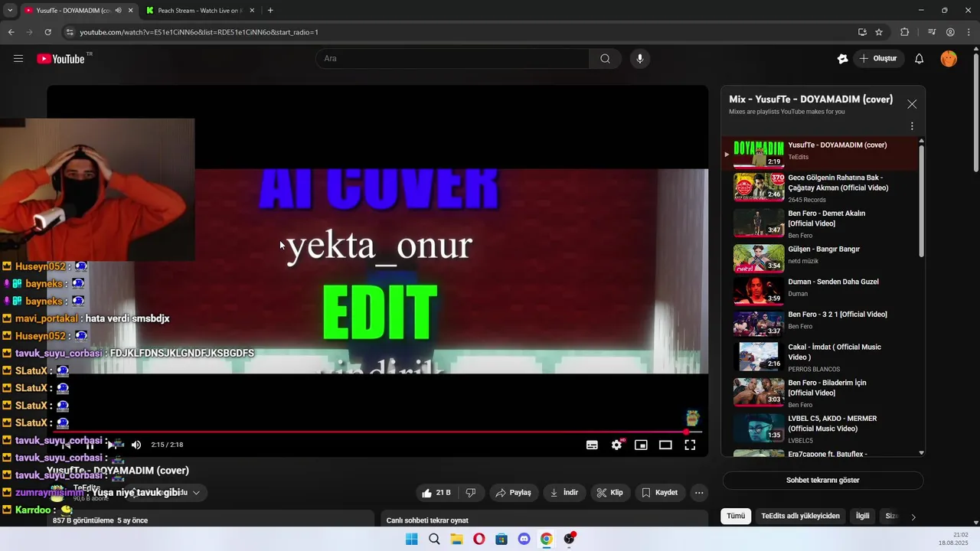This screenshot has height=551, width=980.
Task: Install app icon in address bar
Action: [x=862, y=32]
